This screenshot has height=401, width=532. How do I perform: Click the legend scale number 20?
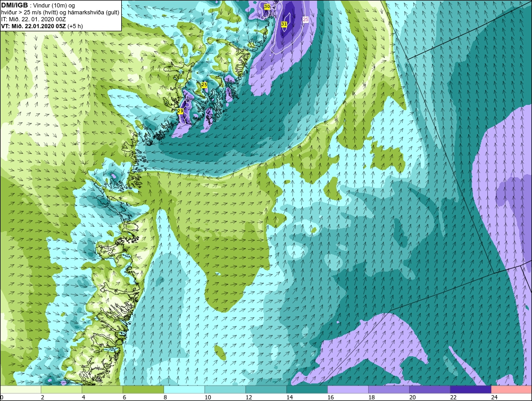412,397
